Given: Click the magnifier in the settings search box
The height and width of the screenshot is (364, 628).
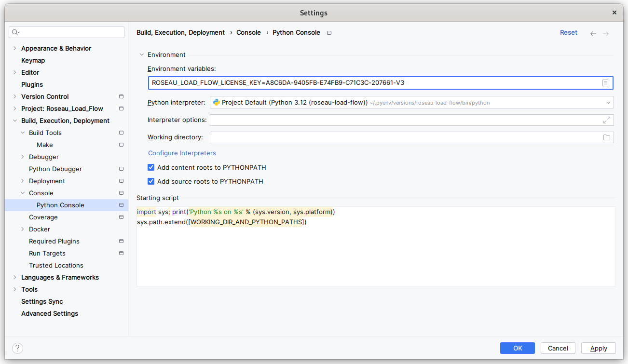Looking at the screenshot, I should pos(15,32).
